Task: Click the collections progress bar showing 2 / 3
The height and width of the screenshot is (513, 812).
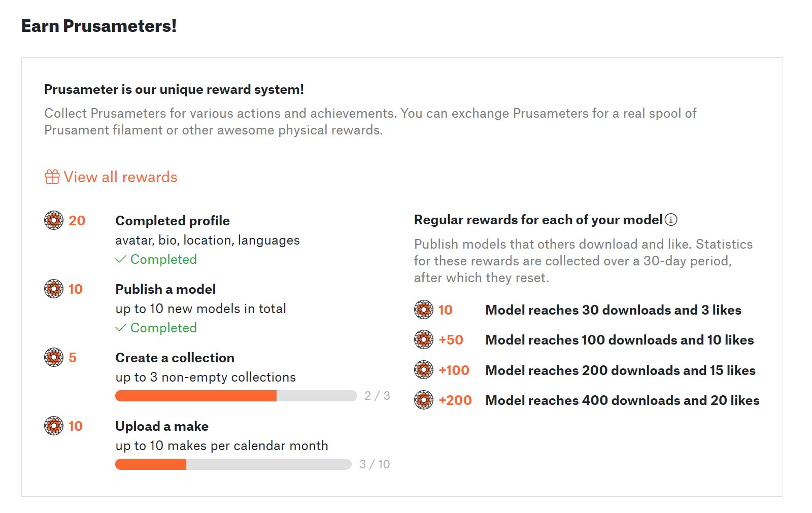Action: click(236, 396)
